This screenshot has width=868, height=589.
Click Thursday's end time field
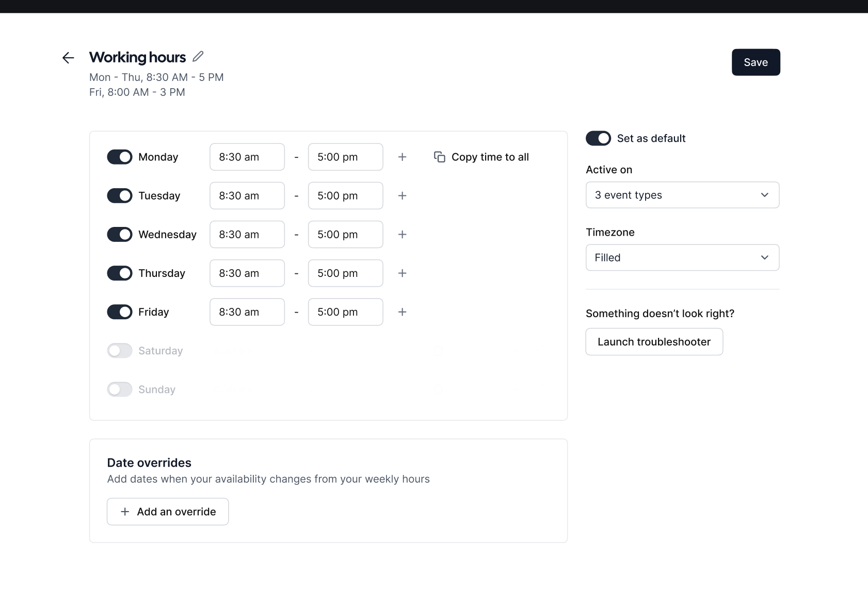pos(345,273)
